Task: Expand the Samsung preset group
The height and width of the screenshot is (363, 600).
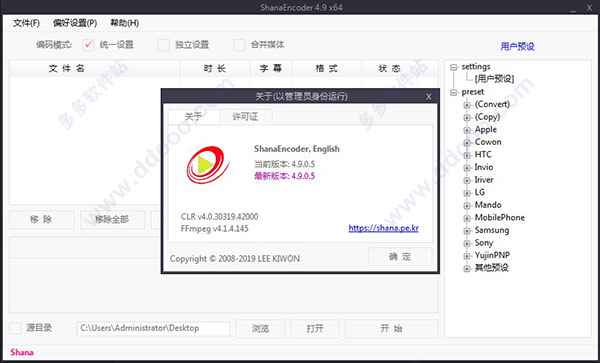Action: coord(466,231)
